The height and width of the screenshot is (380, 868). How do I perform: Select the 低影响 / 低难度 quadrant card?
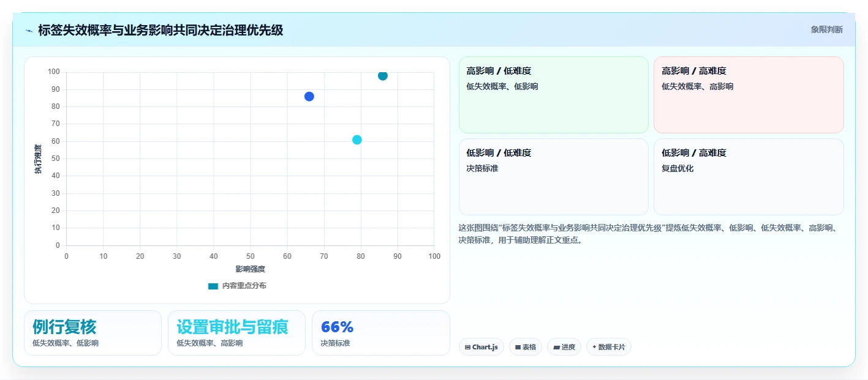point(554,177)
